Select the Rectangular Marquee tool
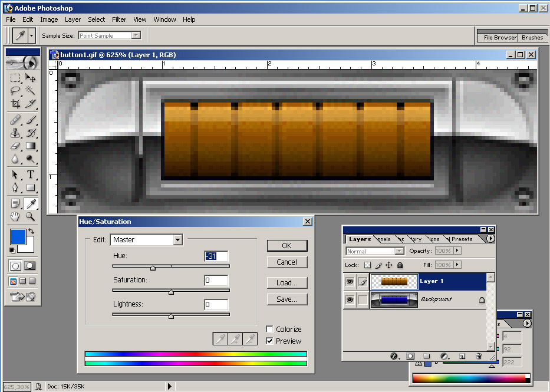Screen dimensions: 550x392 tap(15, 78)
